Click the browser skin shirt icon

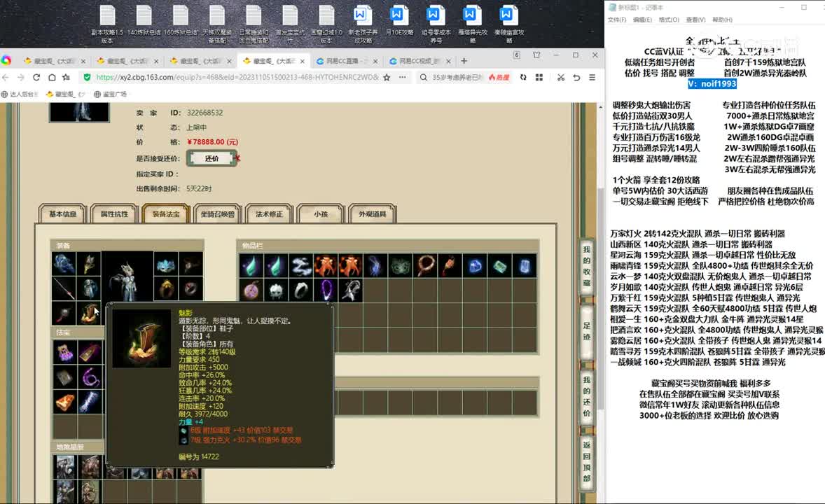click(x=536, y=55)
